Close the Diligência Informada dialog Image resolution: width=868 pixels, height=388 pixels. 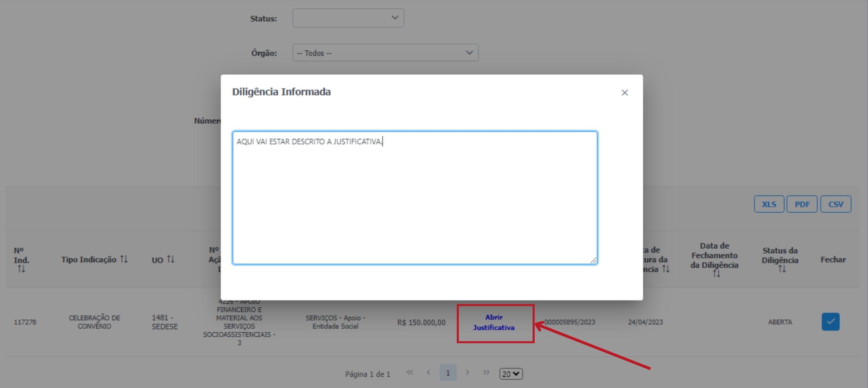[624, 92]
